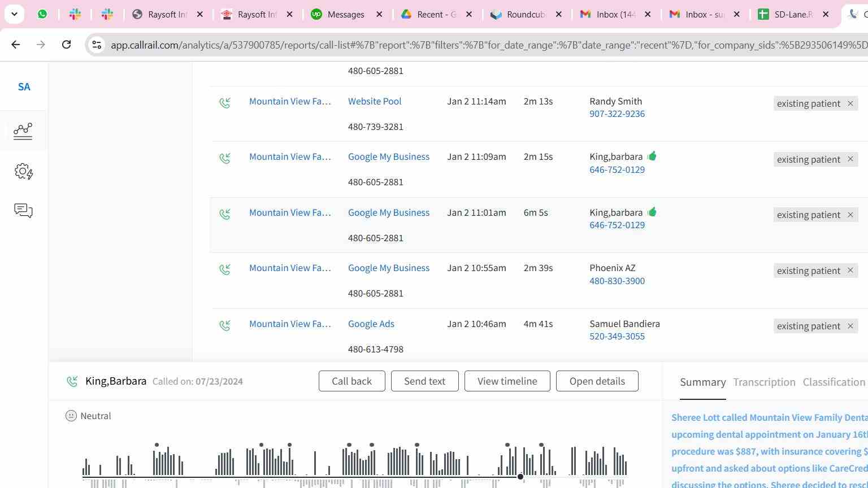Close the Messages browser tab
This screenshot has width=868, height=488.
point(380,14)
